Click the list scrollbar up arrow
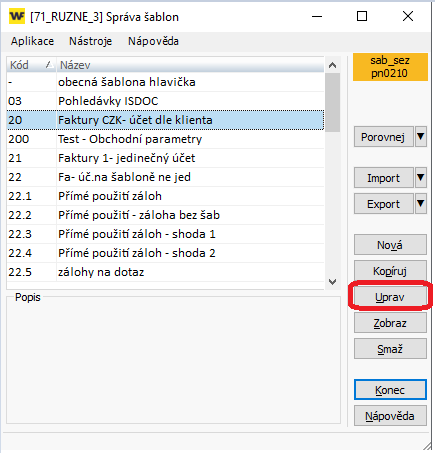Viewport: 435px width, 453px height. click(x=332, y=65)
